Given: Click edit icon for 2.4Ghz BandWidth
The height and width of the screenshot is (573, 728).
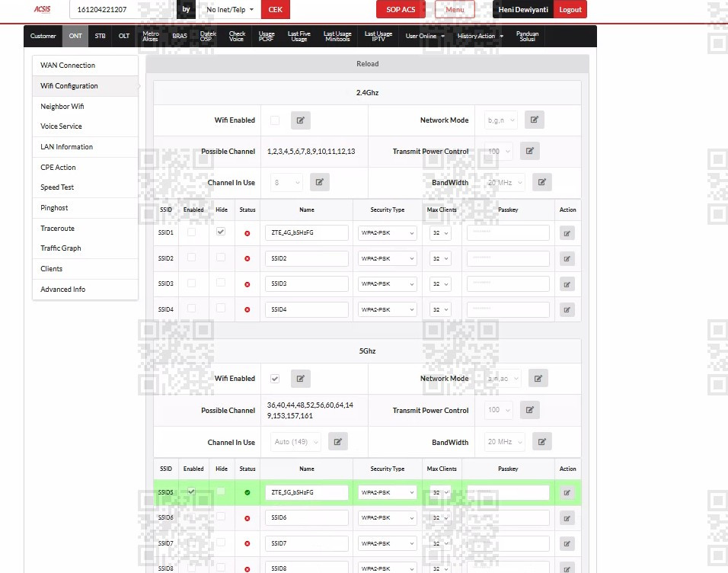Looking at the screenshot, I should click(x=542, y=182).
